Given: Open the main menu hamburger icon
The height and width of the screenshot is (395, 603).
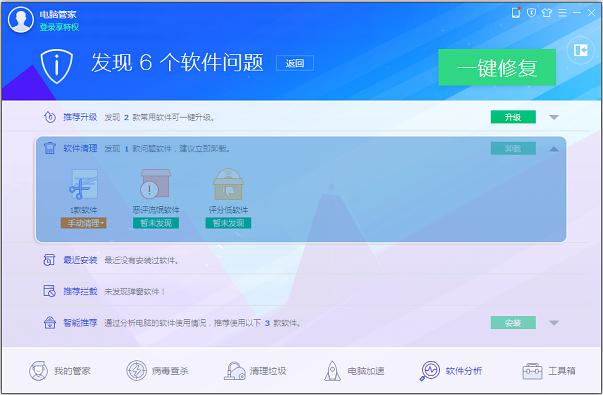Looking at the screenshot, I should tap(562, 13).
